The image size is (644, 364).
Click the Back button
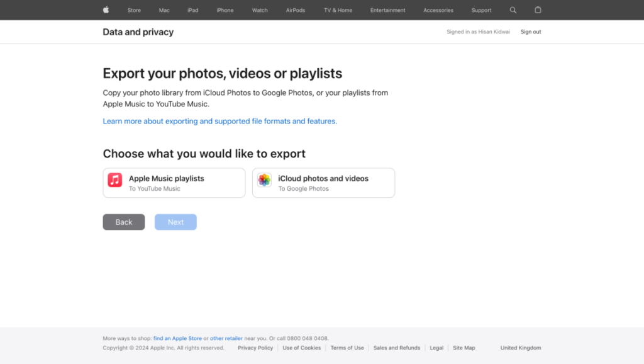tap(123, 222)
